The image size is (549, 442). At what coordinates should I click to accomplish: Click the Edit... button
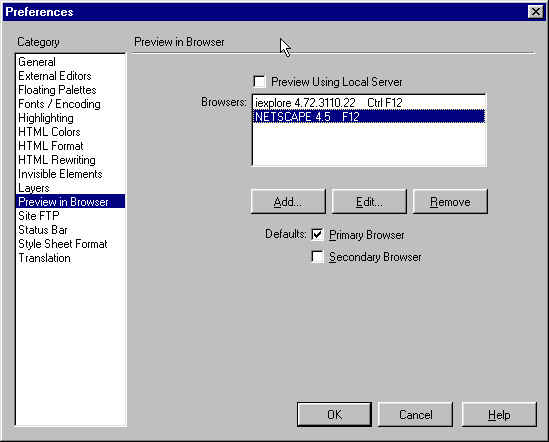coord(369,201)
